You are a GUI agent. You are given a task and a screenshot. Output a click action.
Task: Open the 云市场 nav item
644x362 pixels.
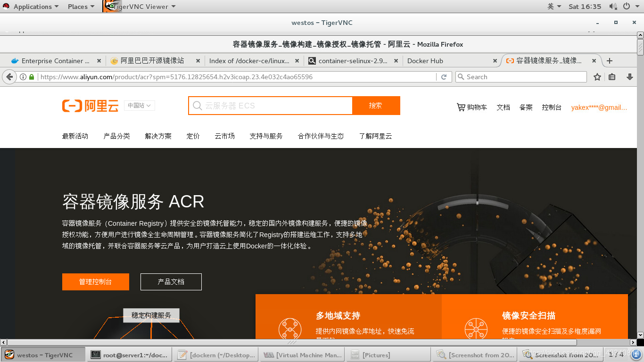(224, 136)
